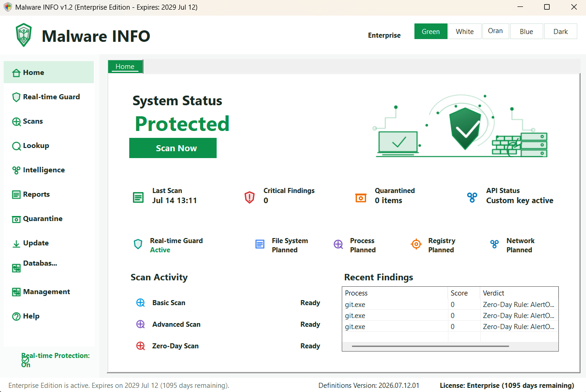Switch to the White theme

[465, 31]
